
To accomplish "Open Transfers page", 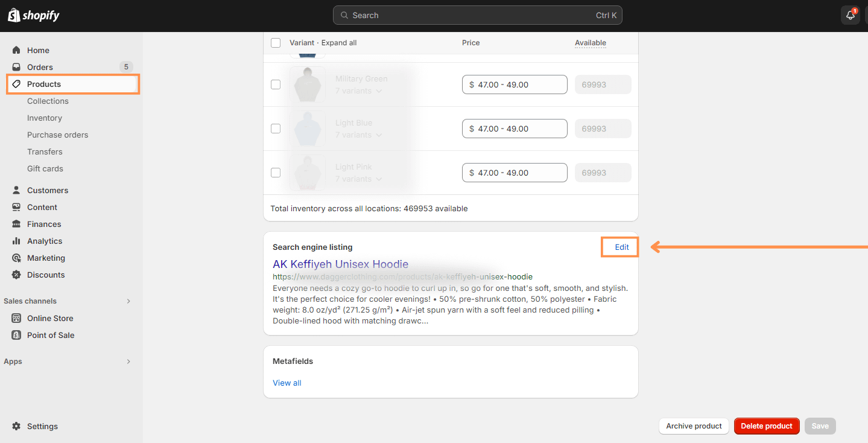I will pyautogui.click(x=45, y=151).
